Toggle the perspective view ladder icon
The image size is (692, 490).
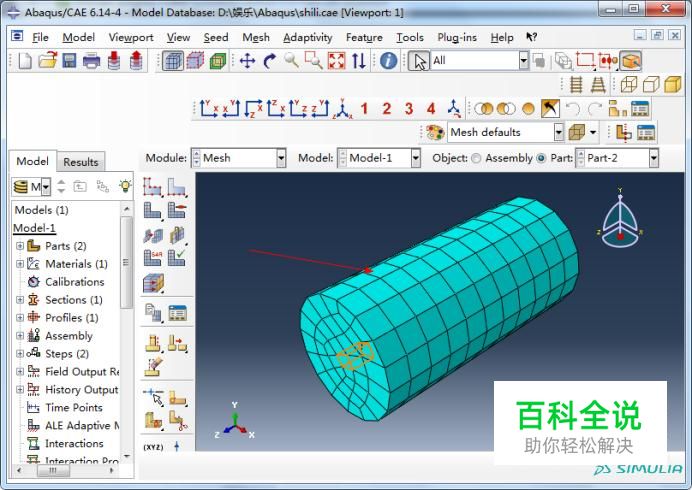598,84
